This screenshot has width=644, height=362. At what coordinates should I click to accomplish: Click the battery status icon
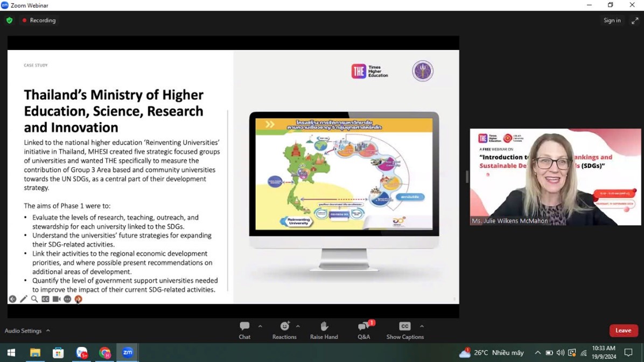pyautogui.click(x=549, y=352)
